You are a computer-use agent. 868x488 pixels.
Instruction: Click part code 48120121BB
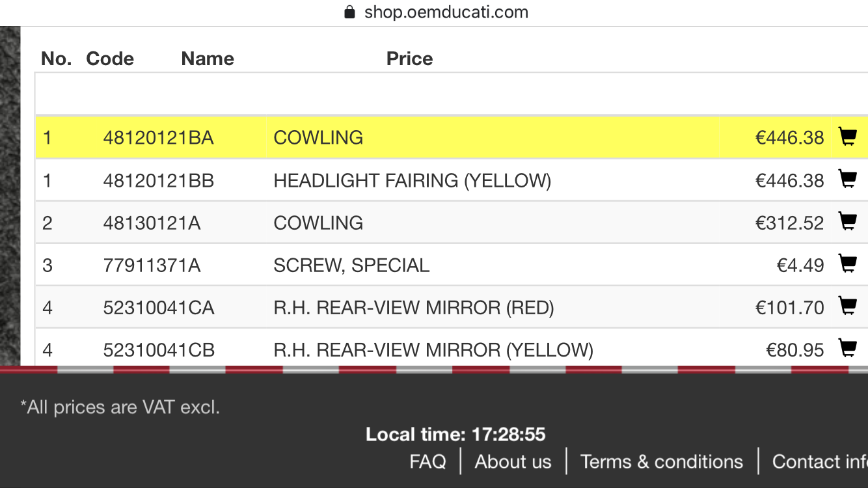158,180
